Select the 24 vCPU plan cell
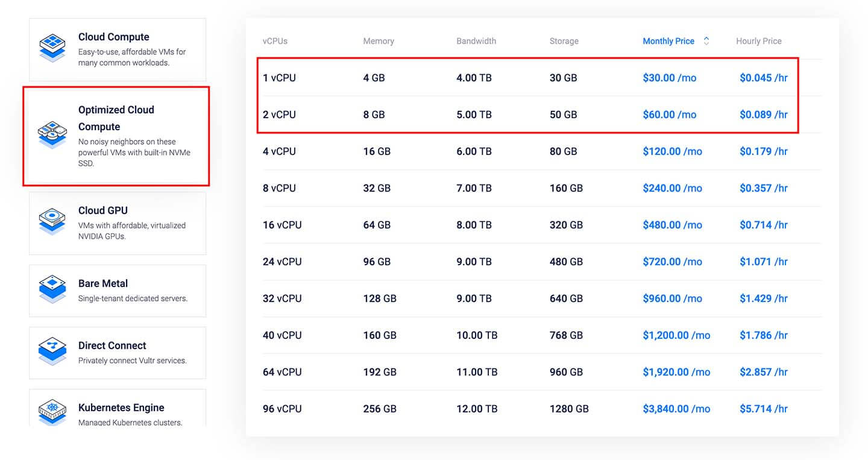 click(282, 262)
